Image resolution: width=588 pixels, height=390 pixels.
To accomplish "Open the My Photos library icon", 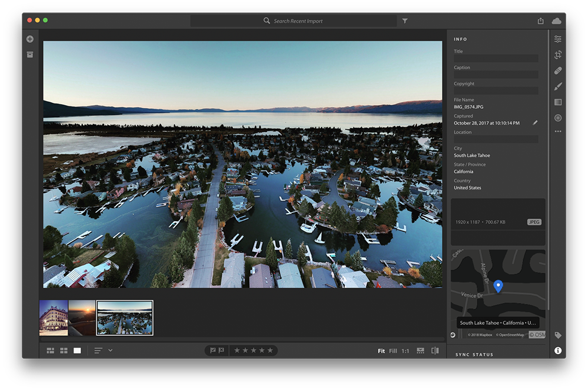I will tap(30, 55).
